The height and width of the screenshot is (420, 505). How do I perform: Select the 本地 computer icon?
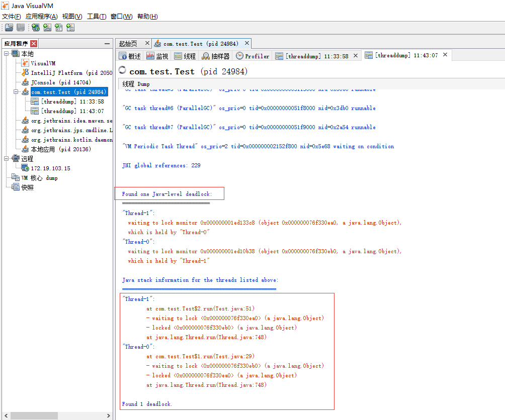pyautogui.click(x=16, y=53)
